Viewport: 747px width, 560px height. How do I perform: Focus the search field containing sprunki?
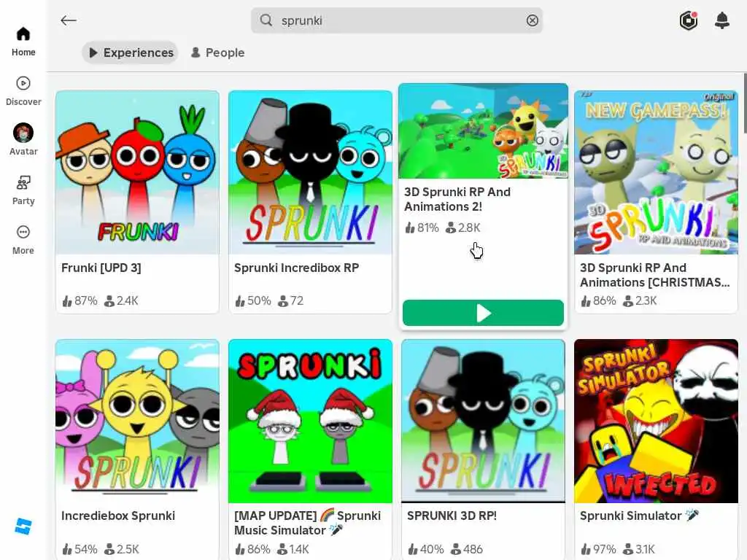tap(397, 20)
